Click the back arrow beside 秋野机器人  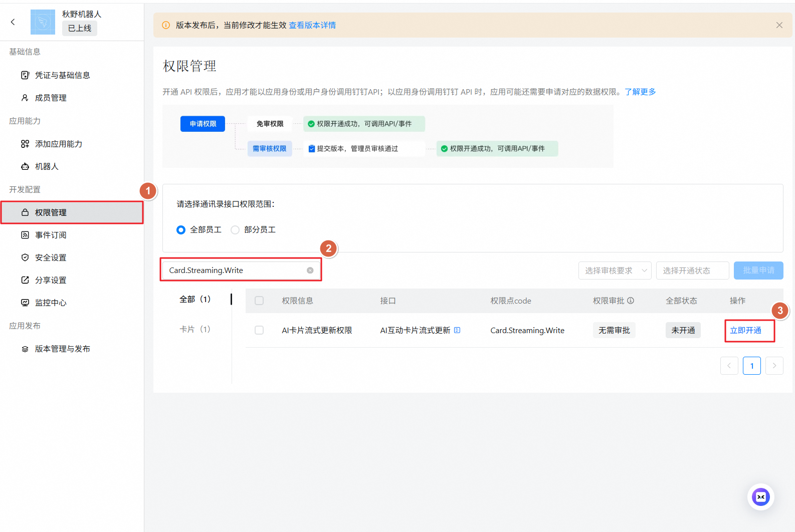13,22
